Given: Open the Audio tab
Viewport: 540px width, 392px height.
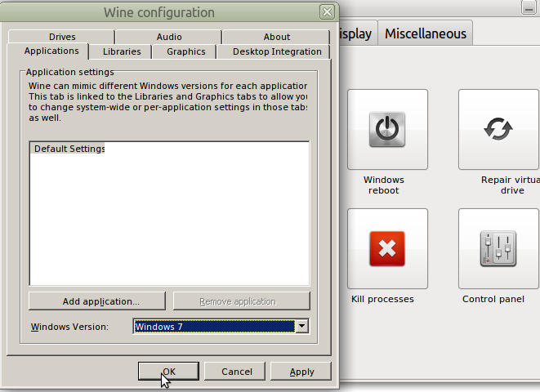Looking at the screenshot, I should click(x=169, y=37).
